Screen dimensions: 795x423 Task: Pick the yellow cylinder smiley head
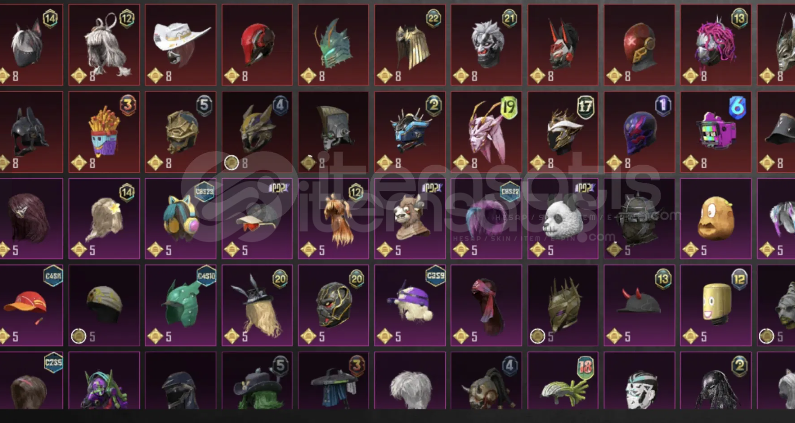point(716,305)
